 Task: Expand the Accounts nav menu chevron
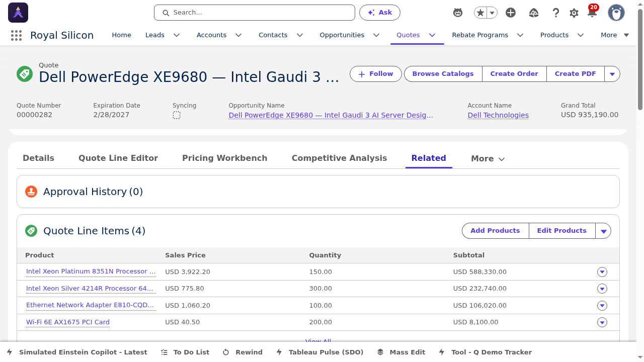(238, 35)
